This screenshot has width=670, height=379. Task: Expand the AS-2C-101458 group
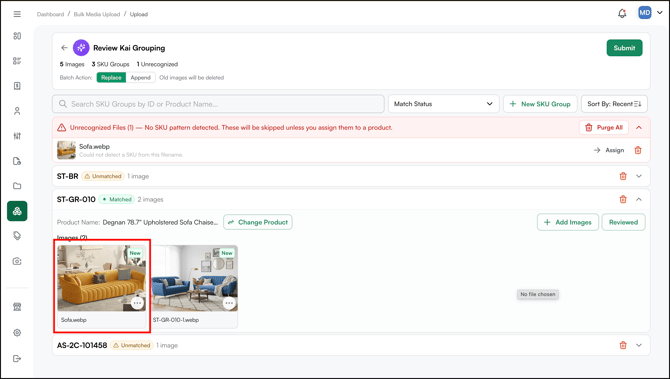(639, 345)
